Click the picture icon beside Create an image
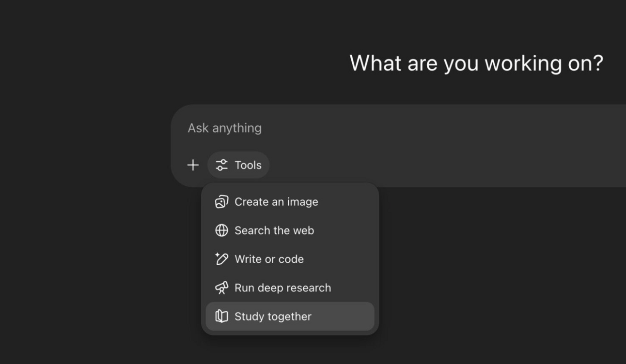Image resolution: width=626 pixels, height=364 pixels. pyautogui.click(x=221, y=202)
